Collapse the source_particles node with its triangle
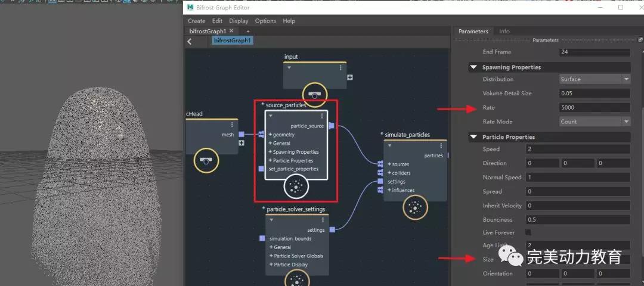644x286 pixels. (x=271, y=116)
